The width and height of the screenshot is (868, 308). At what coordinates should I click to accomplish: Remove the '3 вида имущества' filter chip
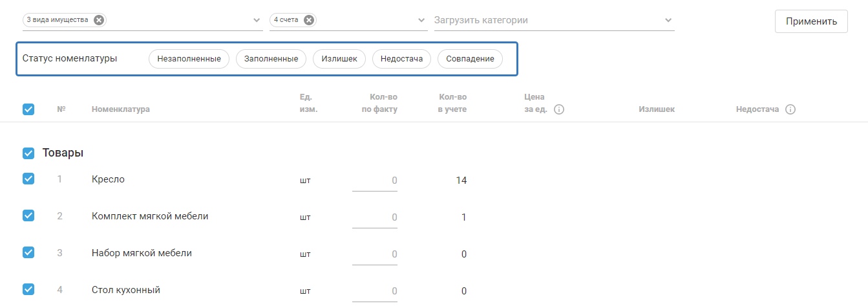[x=98, y=20]
